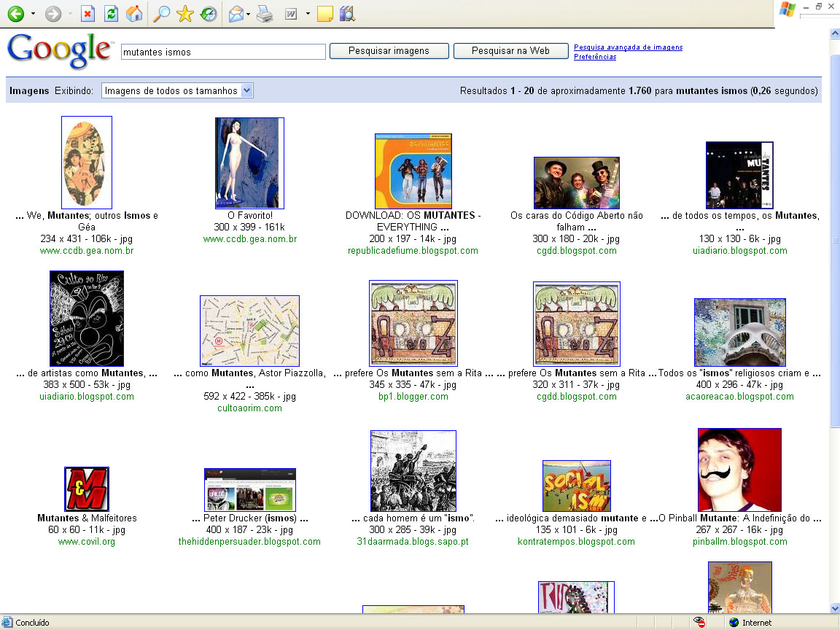Open the red mustache face thumbnail

[x=739, y=470]
